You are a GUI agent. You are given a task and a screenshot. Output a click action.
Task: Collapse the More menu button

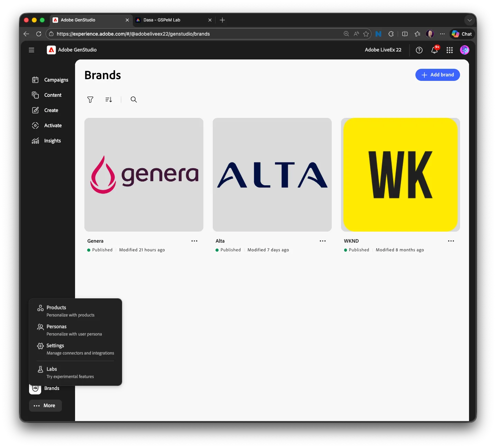pos(45,406)
